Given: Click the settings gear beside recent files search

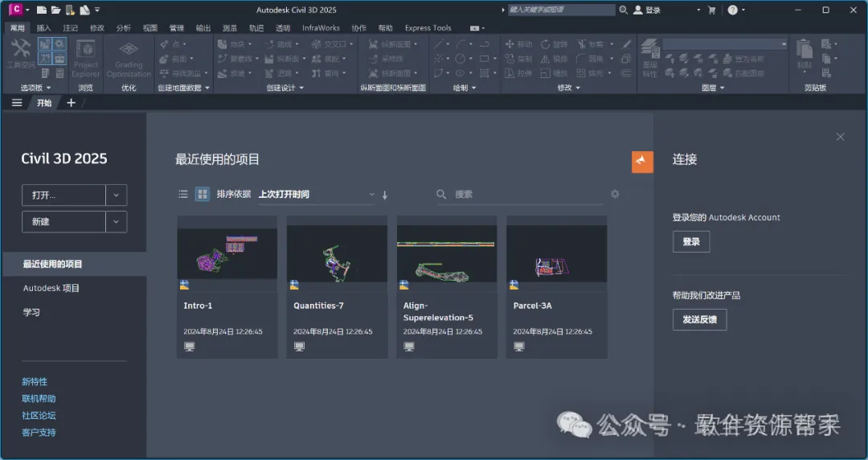Looking at the screenshot, I should click(x=615, y=194).
